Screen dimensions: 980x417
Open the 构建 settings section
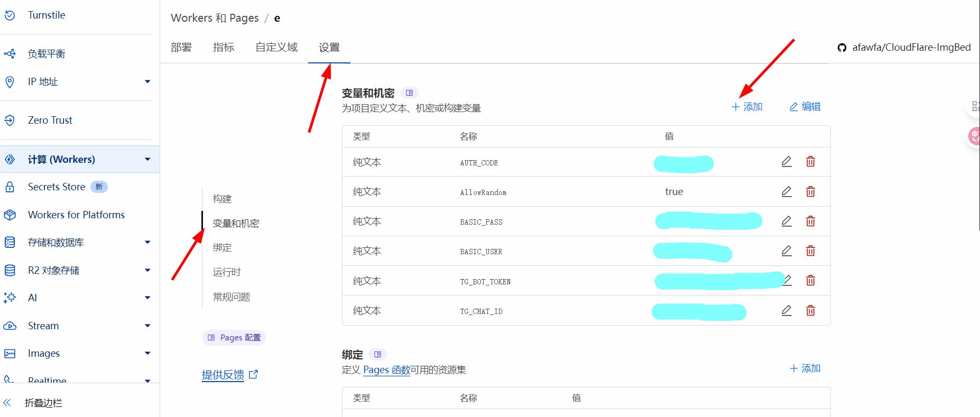[x=223, y=199]
